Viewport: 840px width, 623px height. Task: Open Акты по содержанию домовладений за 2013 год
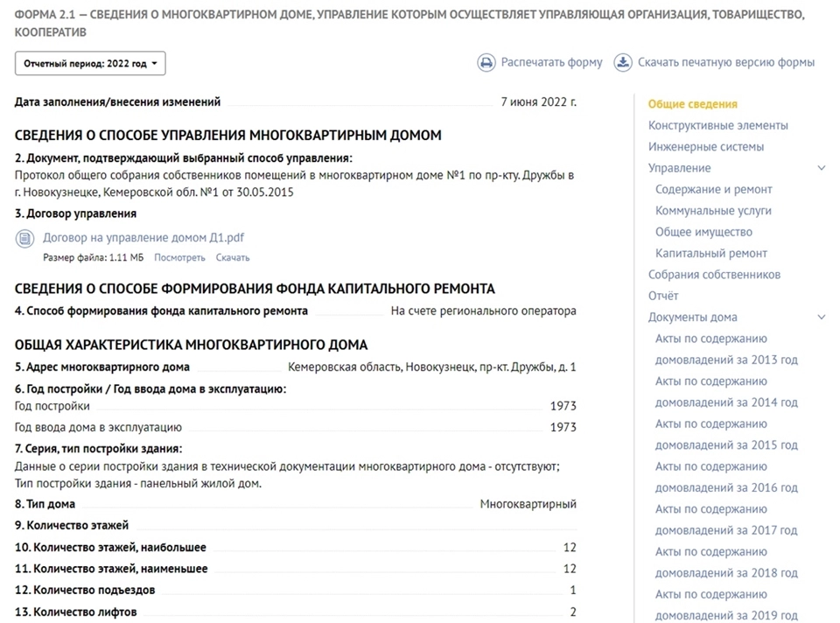tap(726, 349)
